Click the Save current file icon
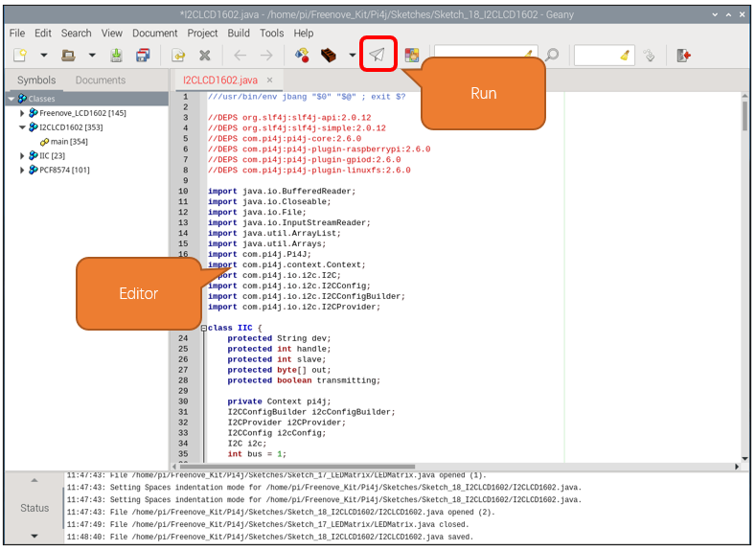This screenshot has width=756, height=550. (116, 55)
